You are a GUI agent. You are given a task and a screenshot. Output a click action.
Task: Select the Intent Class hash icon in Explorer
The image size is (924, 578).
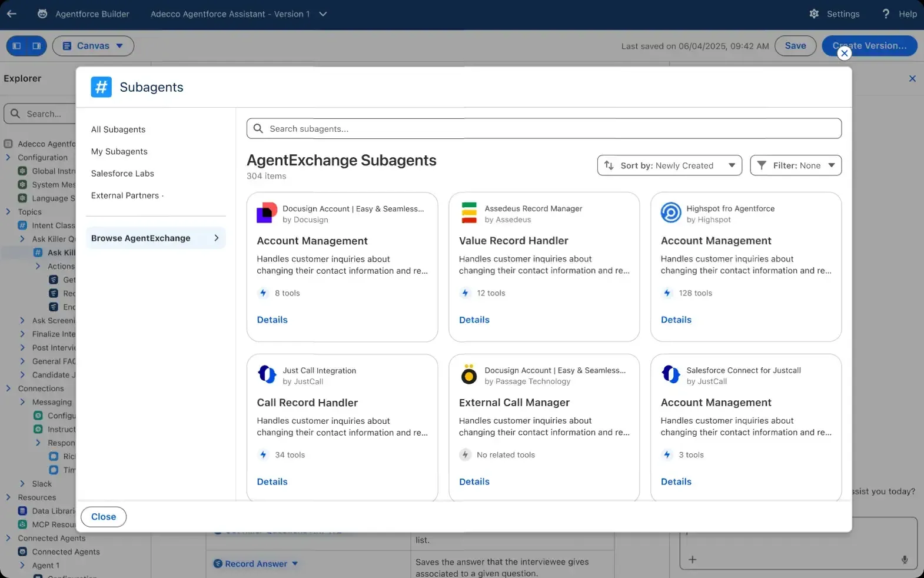(22, 225)
